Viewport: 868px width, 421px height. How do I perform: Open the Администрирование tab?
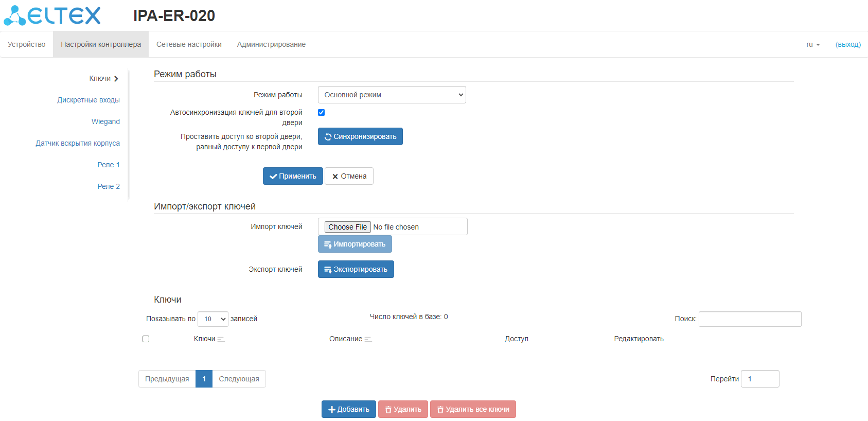pos(271,44)
